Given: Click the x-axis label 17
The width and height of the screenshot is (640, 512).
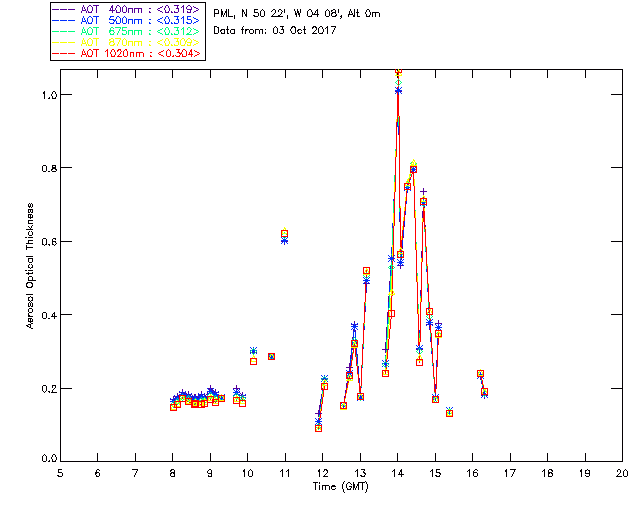Looking at the screenshot, I should (510, 473).
